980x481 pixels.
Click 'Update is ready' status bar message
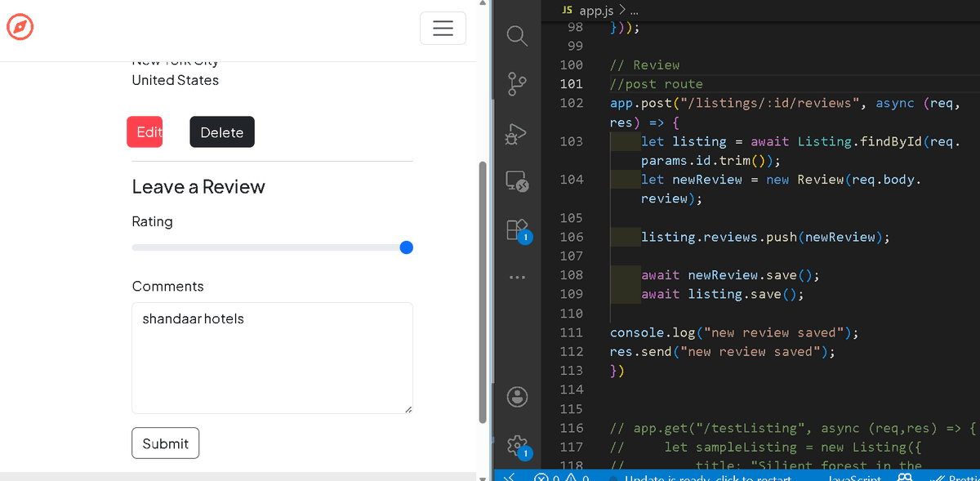pyautogui.click(x=707, y=477)
